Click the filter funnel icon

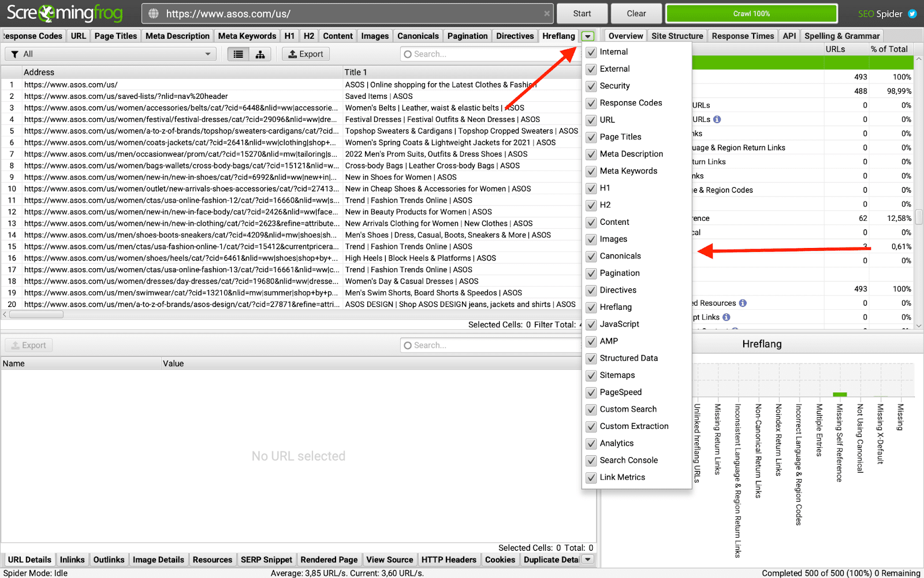pyautogui.click(x=15, y=54)
